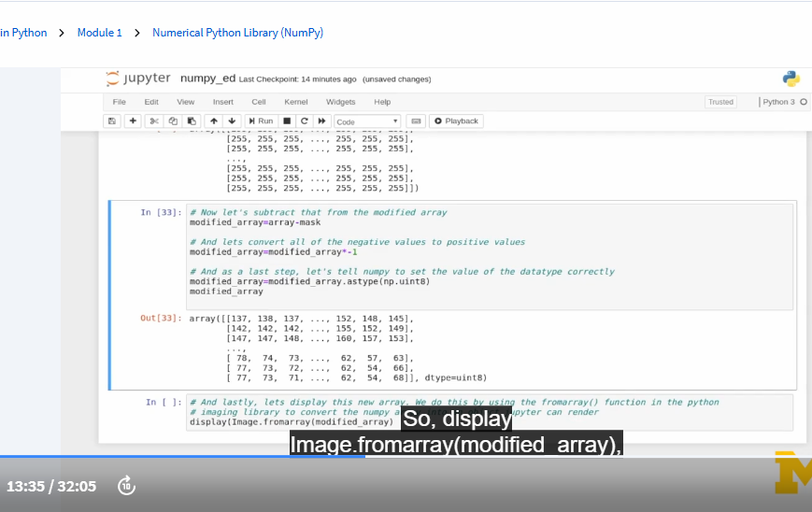This screenshot has width=812, height=512.
Task: Open the cell type Code dropdown
Action: coord(367,121)
